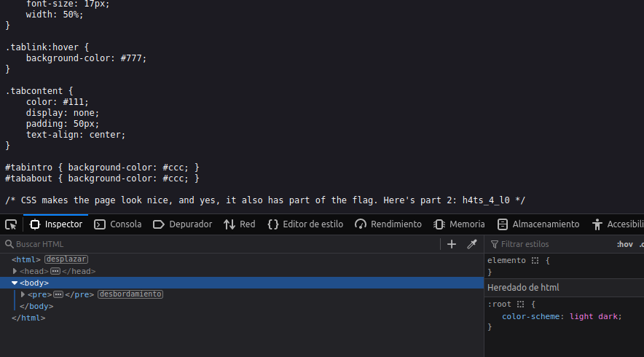Click the desbordamiento badge on pre
Screen dimensions: 644x357
click(x=130, y=294)
